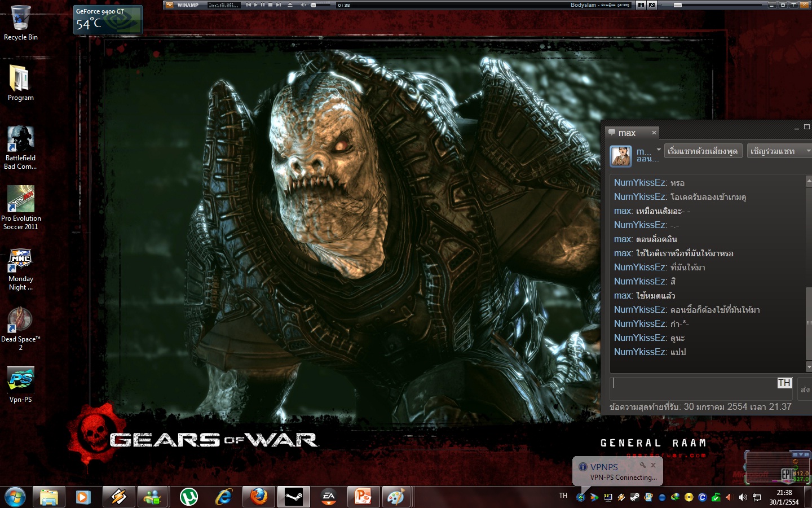812x508 pixels.
Task: Select the Dead Space 2 shortcut
Action: 21,329
